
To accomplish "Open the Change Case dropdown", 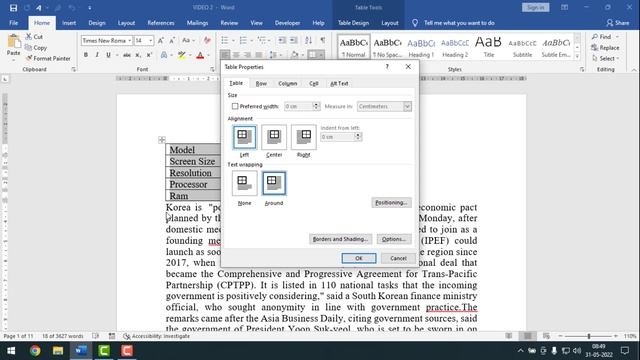I will tap(188, 40).
